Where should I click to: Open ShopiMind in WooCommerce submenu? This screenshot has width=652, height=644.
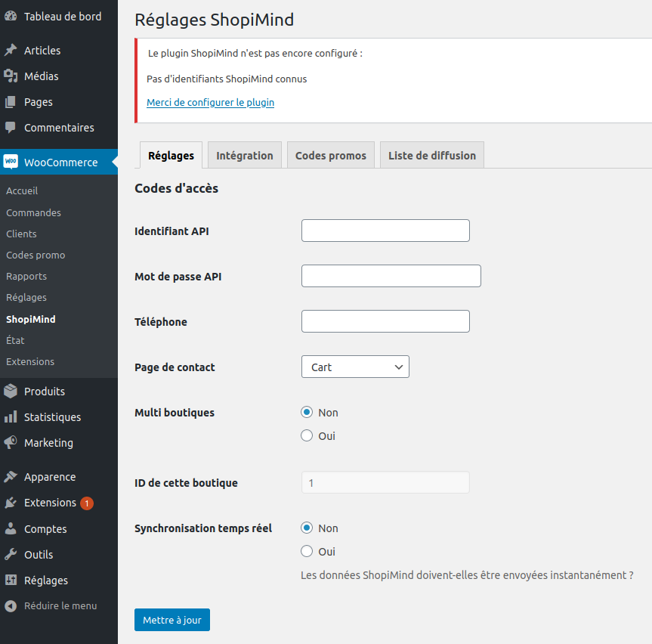[x=31, y=319]
